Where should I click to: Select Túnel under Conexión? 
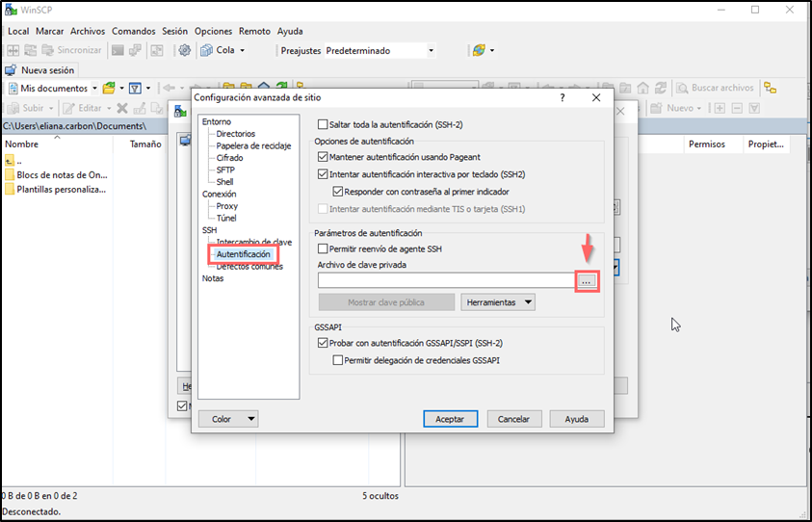tap(226, 218)
